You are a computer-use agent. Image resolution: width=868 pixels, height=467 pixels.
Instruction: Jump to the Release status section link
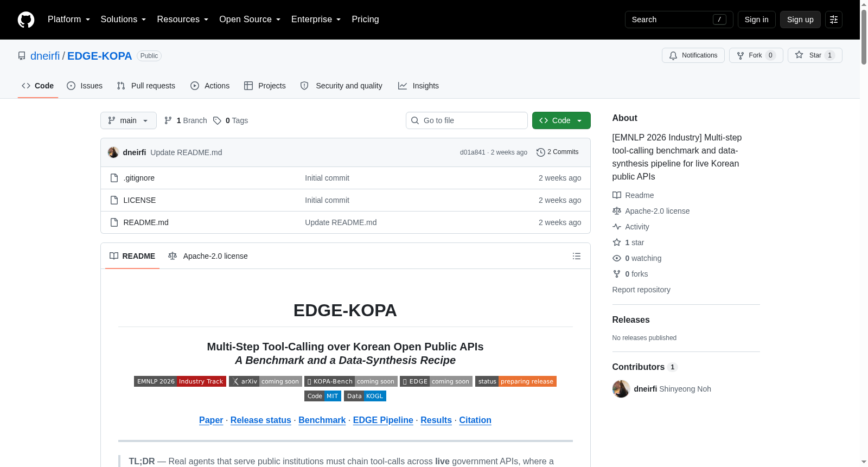pyautogui.click(x=261, y=420)
